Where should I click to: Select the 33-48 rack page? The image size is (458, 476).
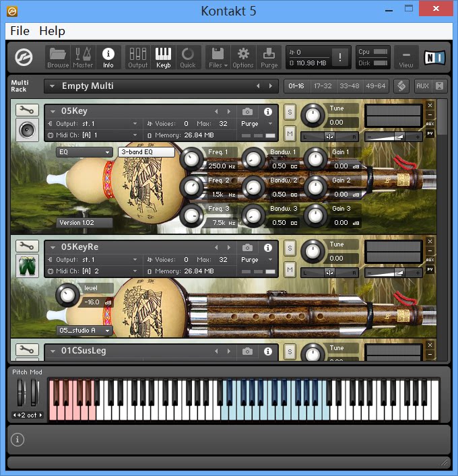click(350, 86)
